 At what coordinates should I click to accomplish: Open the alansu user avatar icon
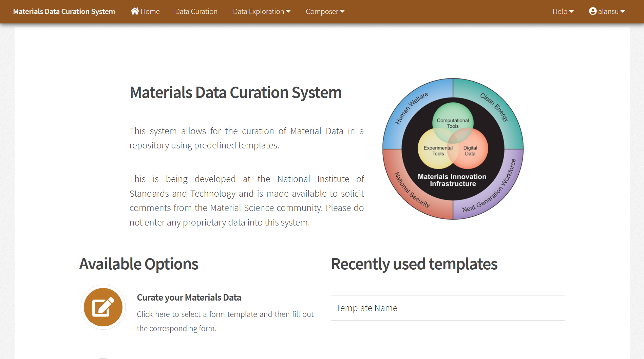click(592, 11)
